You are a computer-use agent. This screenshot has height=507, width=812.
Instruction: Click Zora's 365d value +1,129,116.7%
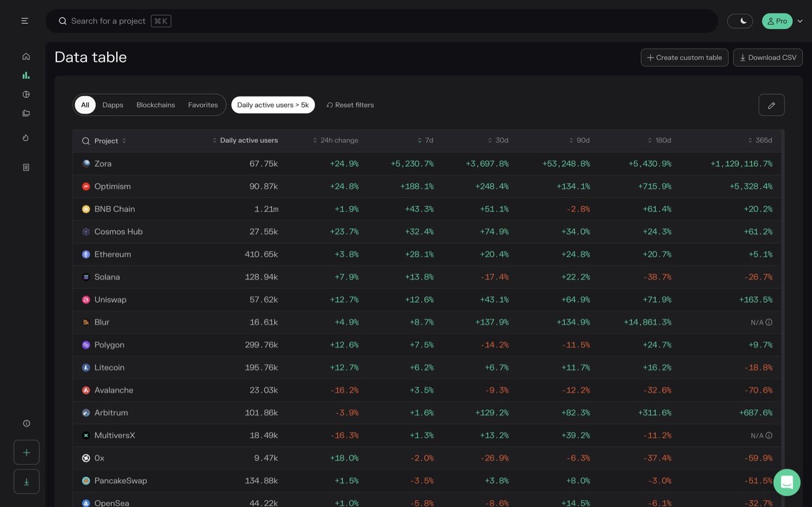(x=742, y=164)
